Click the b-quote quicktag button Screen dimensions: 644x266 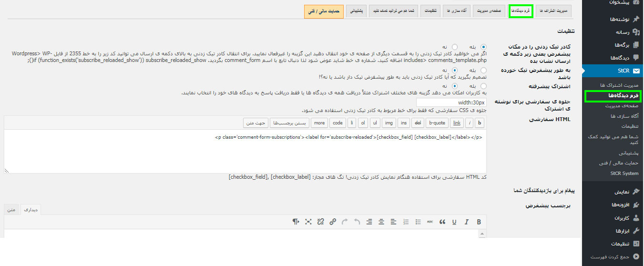point(437,123)
